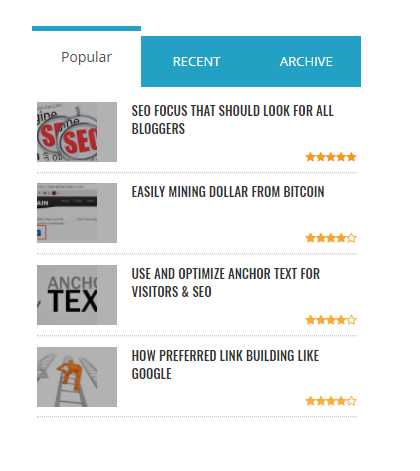The height and width of the screenshot is (471, 420).
Task: Open Easily Mining Dollar From Bitcoin article
Action: coord(228,192)
